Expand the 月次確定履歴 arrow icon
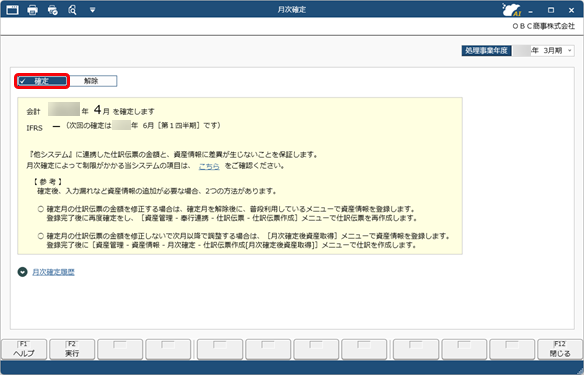The image size is (584, 375). (x=23, y=272)
